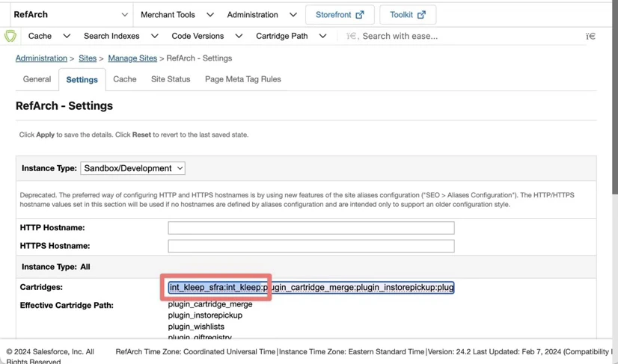The image size is (618, 364).
Task: Click the green shield extension icon
Action: [10, 36]
